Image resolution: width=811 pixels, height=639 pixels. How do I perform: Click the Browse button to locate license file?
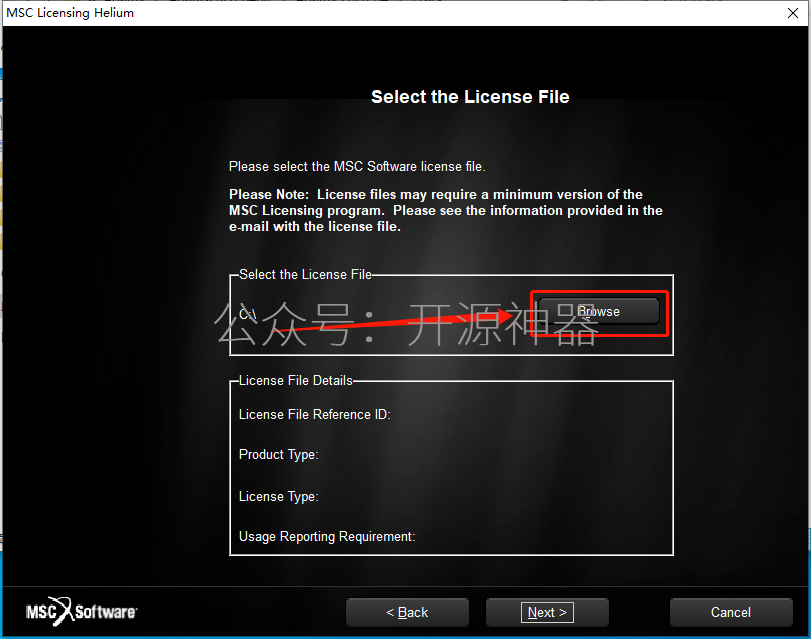598,311
